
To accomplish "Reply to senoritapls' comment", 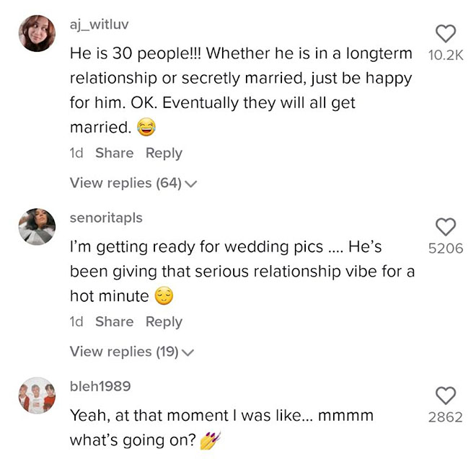I will (x=164, y=322).
